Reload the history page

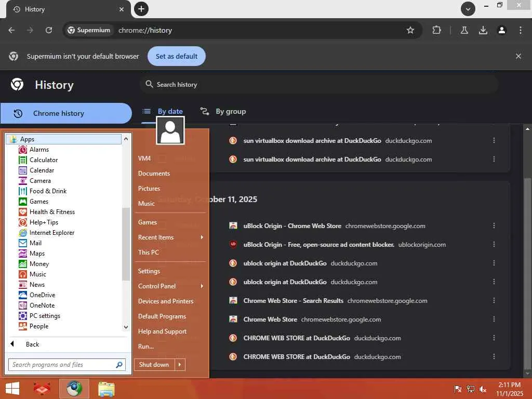[x=49, y=30]
